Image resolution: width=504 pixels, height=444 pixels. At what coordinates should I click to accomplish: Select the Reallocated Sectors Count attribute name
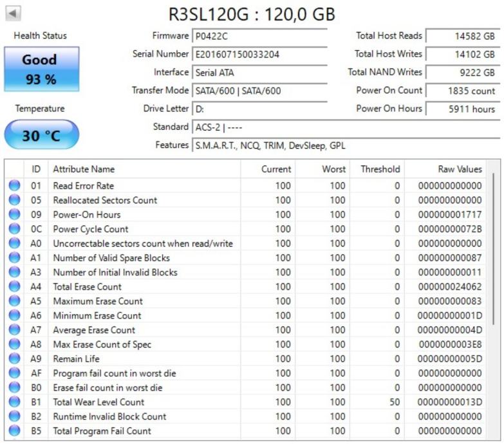pyautogui.click(x=105, y=200)
